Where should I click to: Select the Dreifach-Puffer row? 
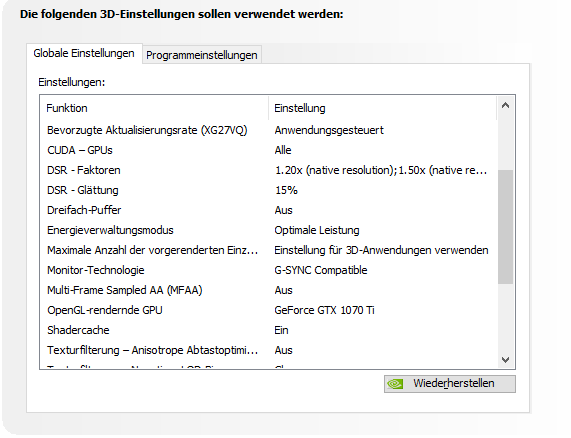point(268,210)
